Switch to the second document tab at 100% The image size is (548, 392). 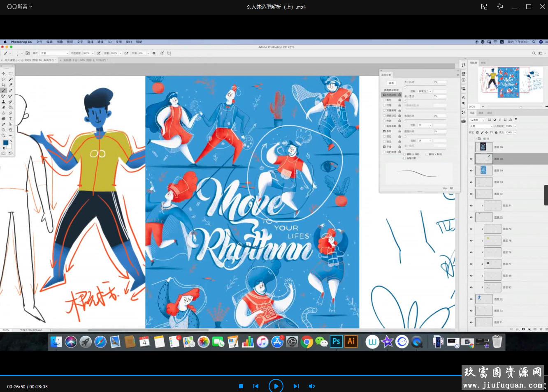pos(85,60)
